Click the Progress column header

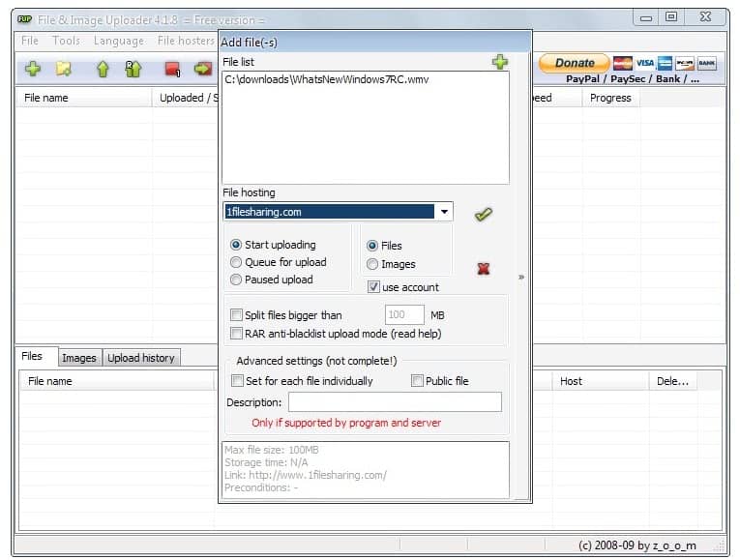pyautogui.click(x=610, y=98)
